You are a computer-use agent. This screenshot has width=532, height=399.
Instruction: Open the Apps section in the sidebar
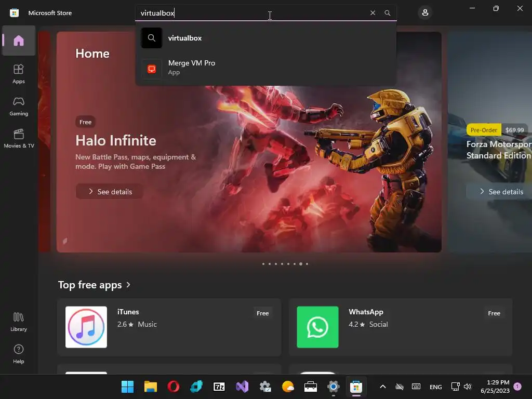click(x=19, y=74)
